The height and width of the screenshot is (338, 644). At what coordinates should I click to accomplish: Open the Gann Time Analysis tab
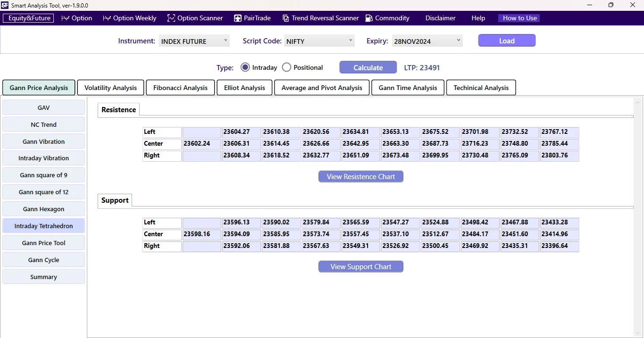pyautogui.click(x=407, y=87)
